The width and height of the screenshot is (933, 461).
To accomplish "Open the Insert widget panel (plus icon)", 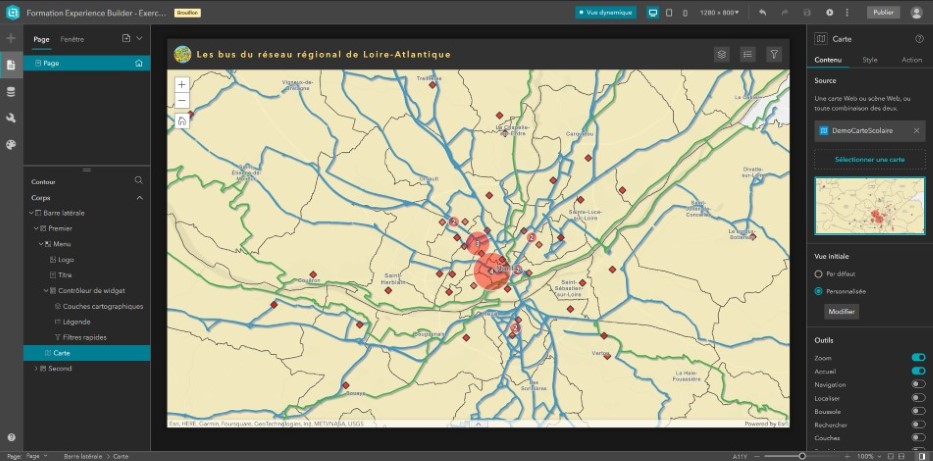I will coord(11,39).
